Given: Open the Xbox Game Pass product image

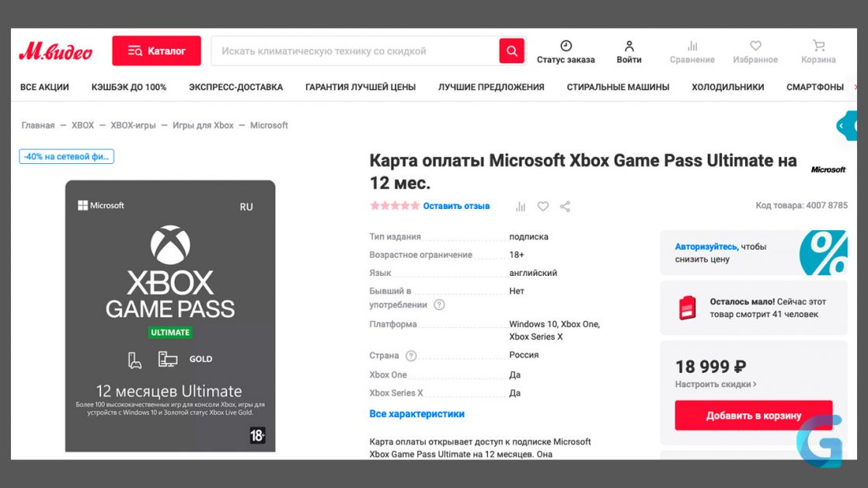Looking at the screenshot, I should click(170, 315).
